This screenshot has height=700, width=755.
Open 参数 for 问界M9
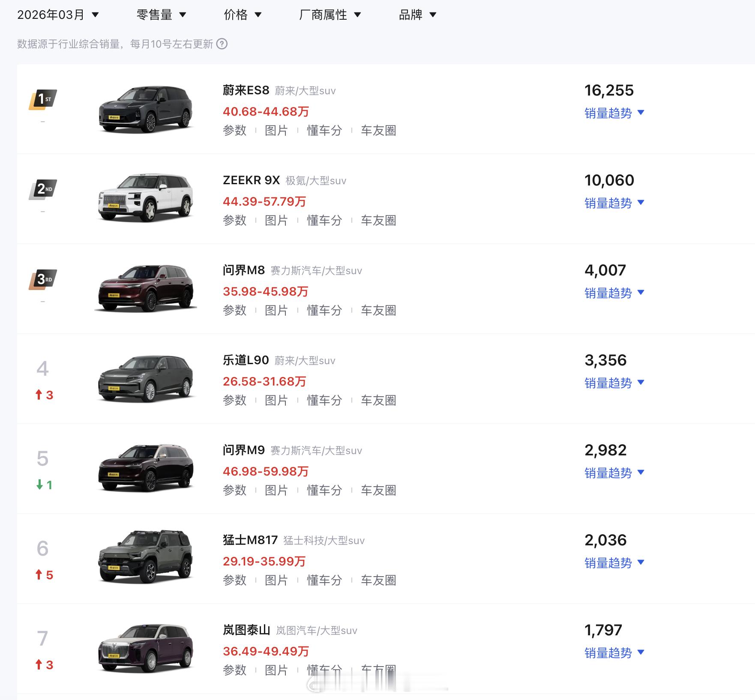tap(234, 490)
